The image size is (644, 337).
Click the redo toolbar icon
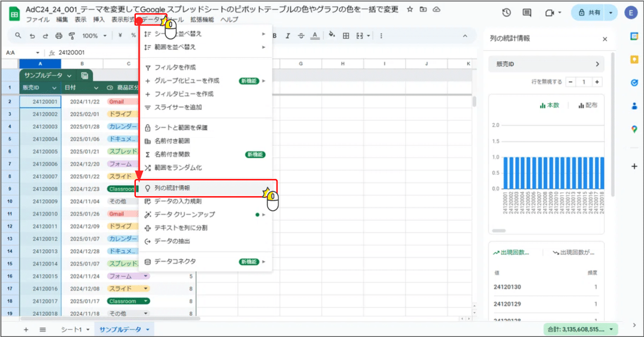pyautogui.click(x=45, y=36)
